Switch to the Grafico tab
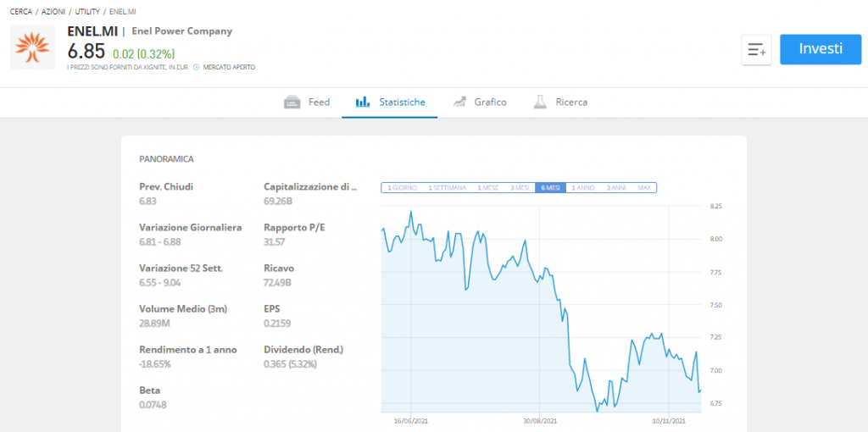Viewport: 868px width, 432px height. [480, 102]
